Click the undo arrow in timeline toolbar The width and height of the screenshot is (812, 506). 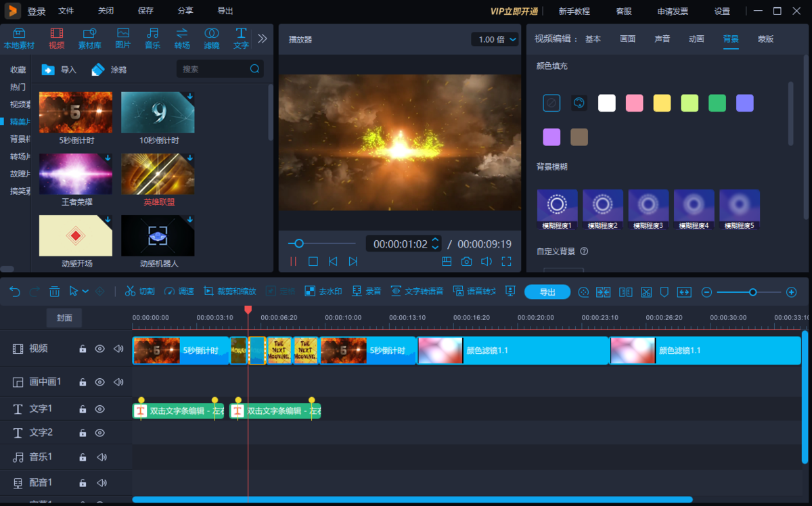(x=15, y=292)
